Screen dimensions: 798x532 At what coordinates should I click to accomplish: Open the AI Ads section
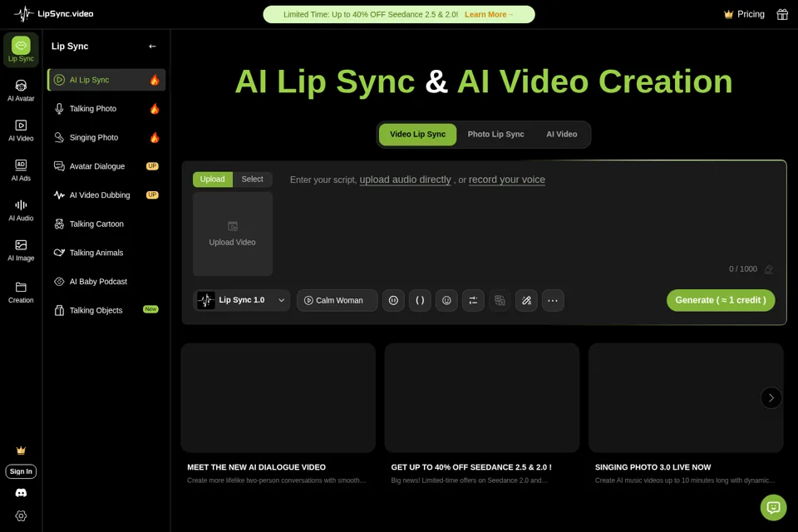(21, 170)
